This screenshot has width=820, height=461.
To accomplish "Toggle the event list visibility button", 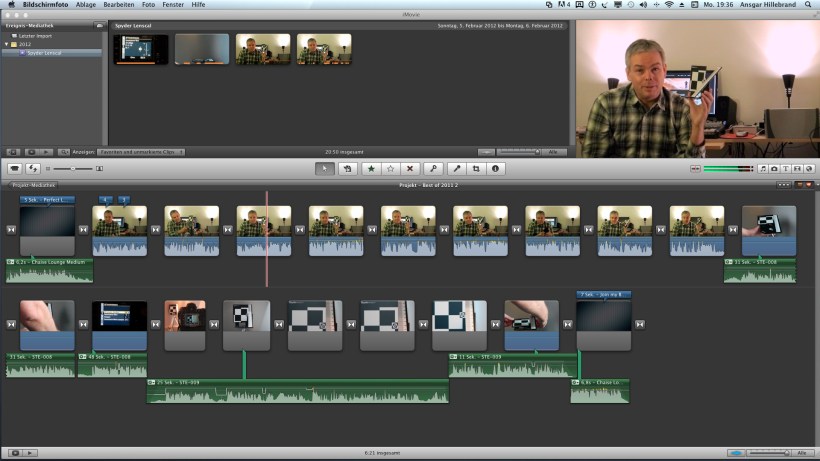I will [13, 152].
